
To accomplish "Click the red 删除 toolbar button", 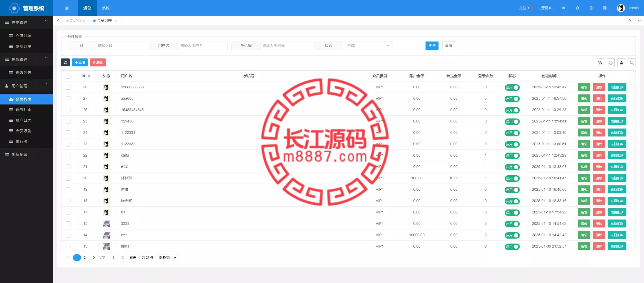I will 98,62.
